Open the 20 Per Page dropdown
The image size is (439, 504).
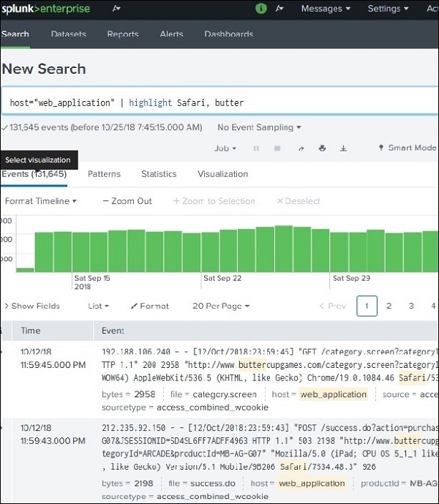click(x=220, y=306)
